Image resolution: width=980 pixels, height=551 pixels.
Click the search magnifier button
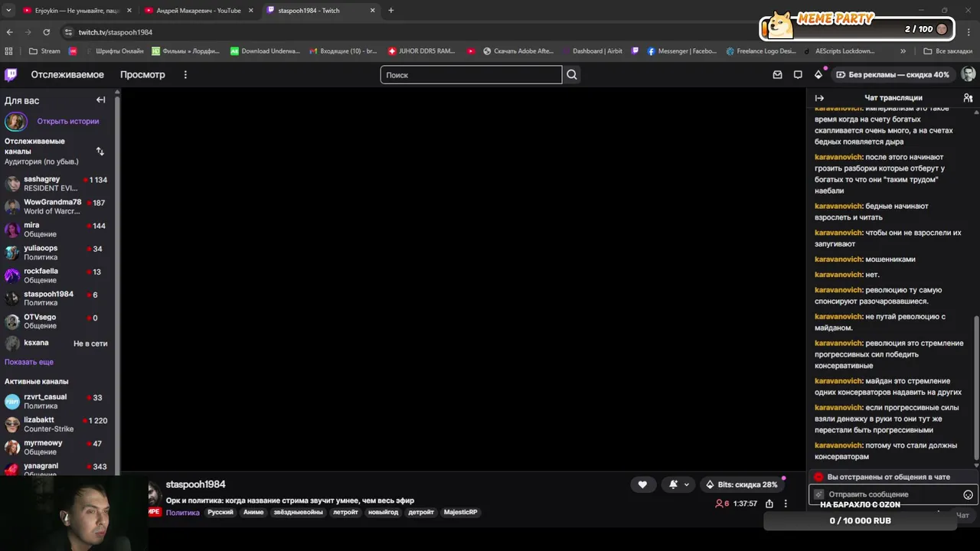[572, 74]
